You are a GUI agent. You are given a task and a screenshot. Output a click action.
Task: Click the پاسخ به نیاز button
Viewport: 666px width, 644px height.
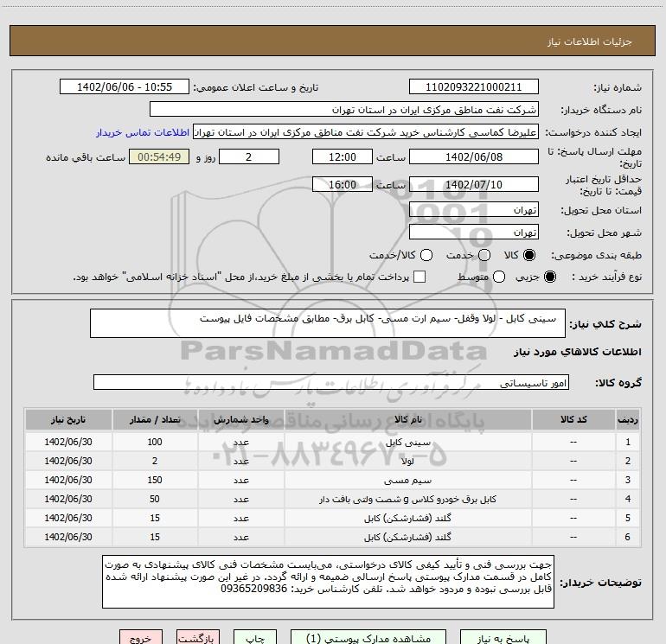coord(503,638)
